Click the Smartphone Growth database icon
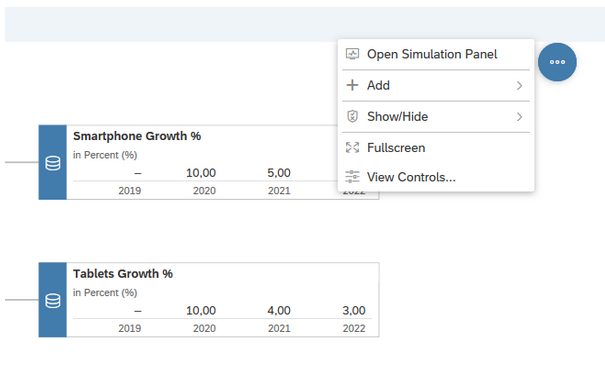The width and height of the screenshot is (605, 373). 53,163
